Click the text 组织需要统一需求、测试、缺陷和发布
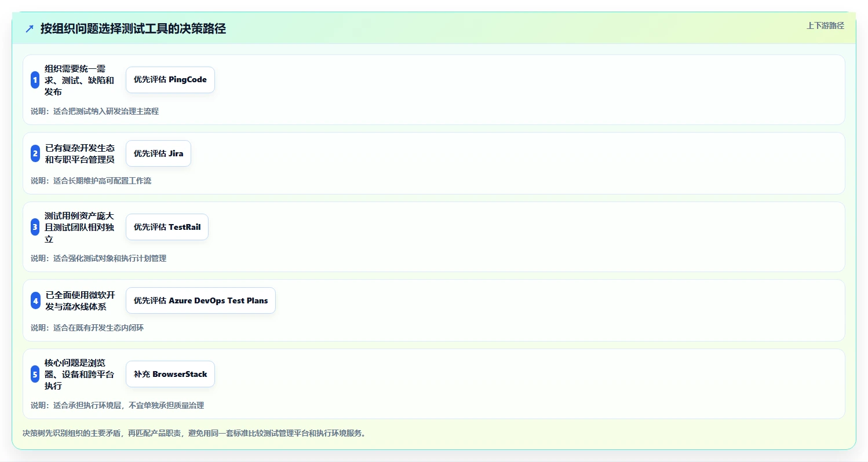 click(80, 80)
